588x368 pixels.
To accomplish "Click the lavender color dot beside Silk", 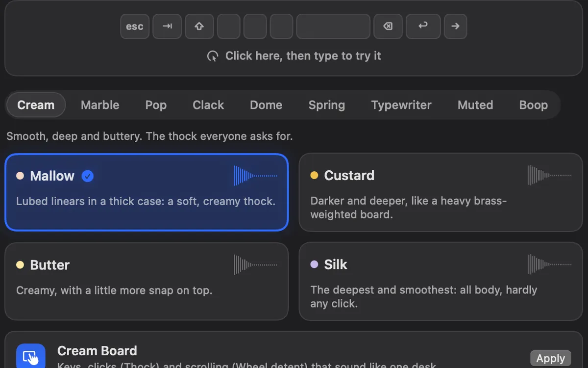I will (314, 264).
